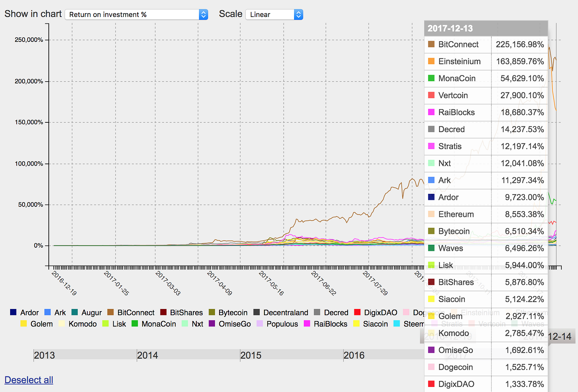Click BitConnect's value 225,156.98% in the tooltip
This screenshot has height=392, width=578.
pos(520,44)
